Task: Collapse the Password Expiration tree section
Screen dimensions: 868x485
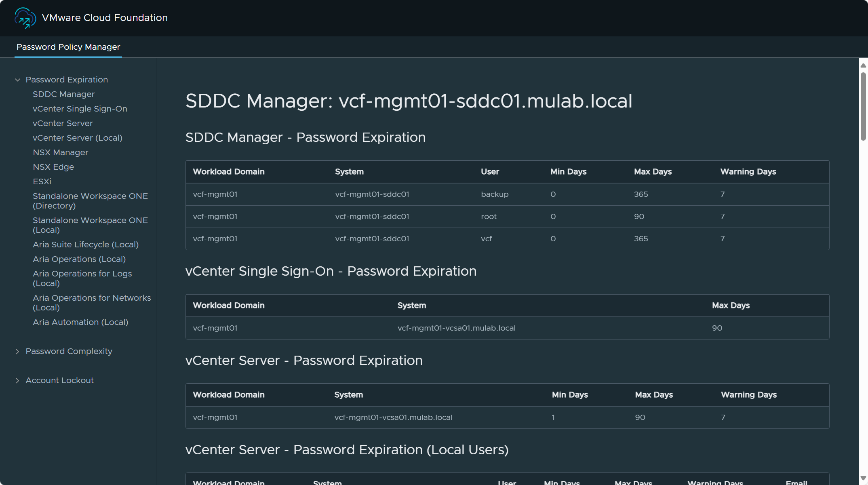Action: pos(17,80)
